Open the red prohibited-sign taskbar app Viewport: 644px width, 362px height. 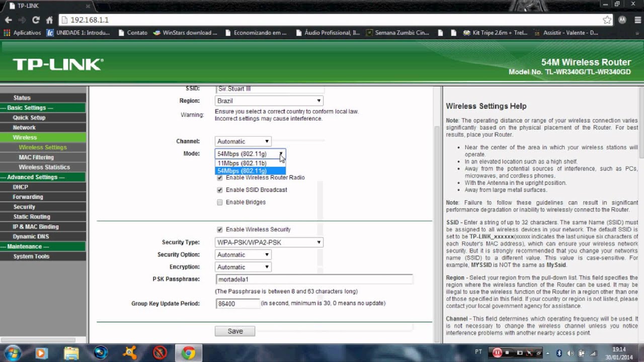click(x=160, y=353)
